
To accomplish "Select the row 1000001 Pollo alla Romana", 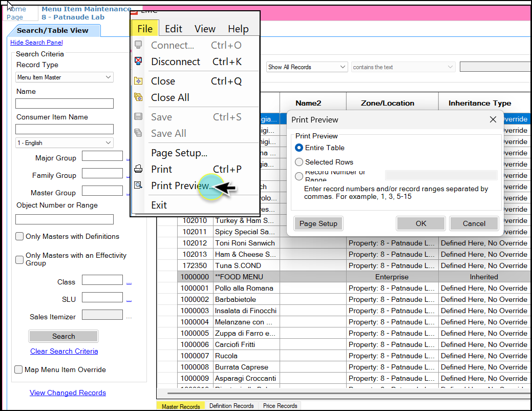I will click(x=344, y=288).
